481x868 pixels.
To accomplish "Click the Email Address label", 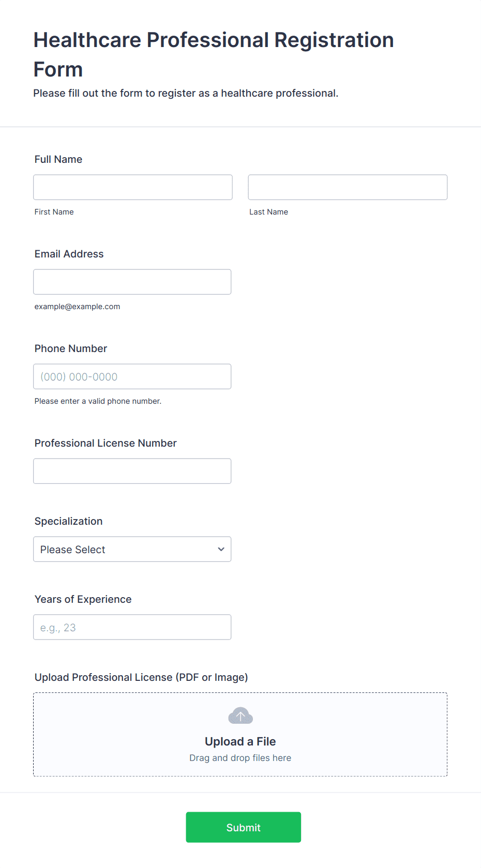I will [69, 254].
